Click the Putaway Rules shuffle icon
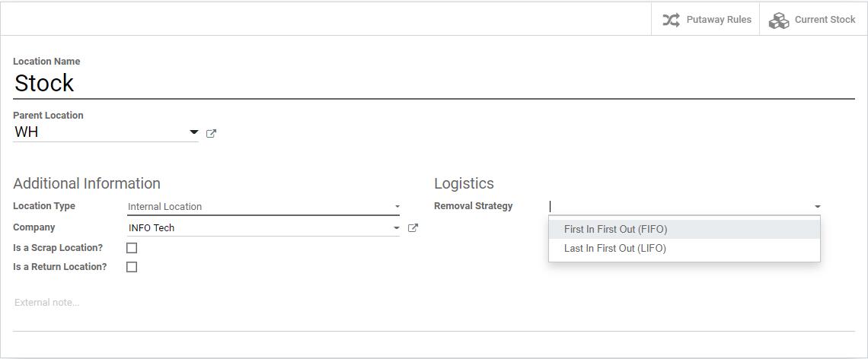The width and height of the screenshot is (868, 359). pyautogui.click(x=671, y=20)
